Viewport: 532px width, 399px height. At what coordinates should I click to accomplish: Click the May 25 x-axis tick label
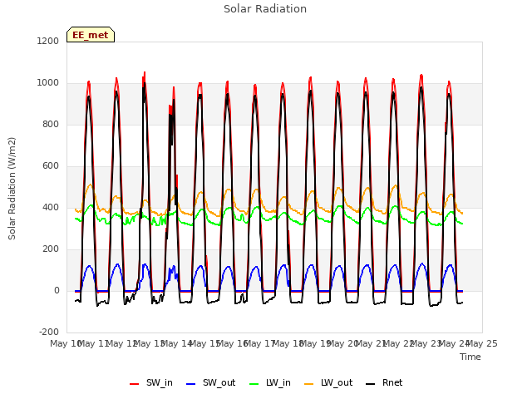click(x=482, y=343)
